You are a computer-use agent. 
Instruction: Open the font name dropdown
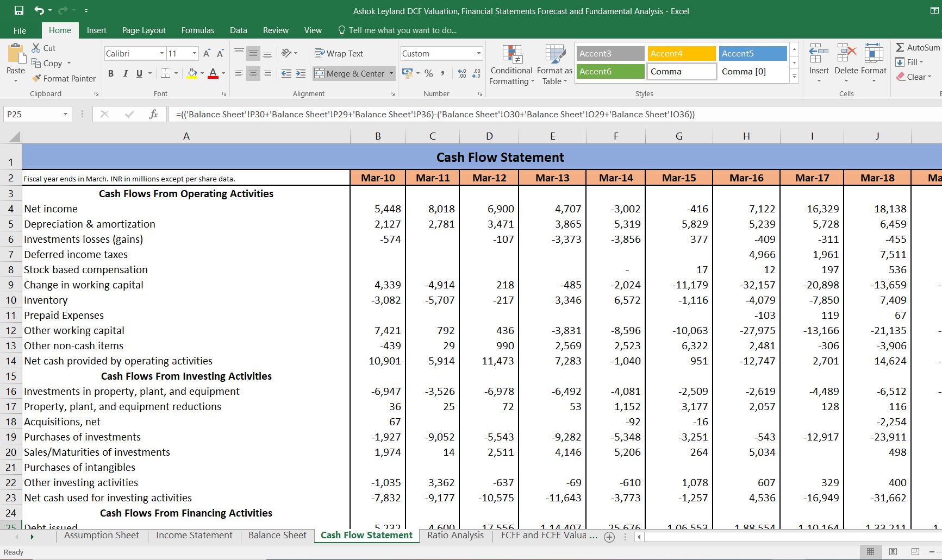[161, 53]
